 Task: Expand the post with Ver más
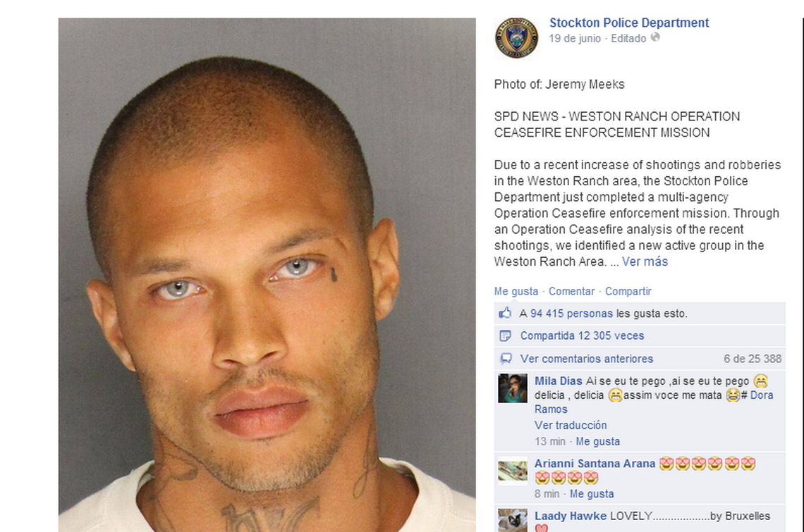pyautogui.click(x=645, y=261)
